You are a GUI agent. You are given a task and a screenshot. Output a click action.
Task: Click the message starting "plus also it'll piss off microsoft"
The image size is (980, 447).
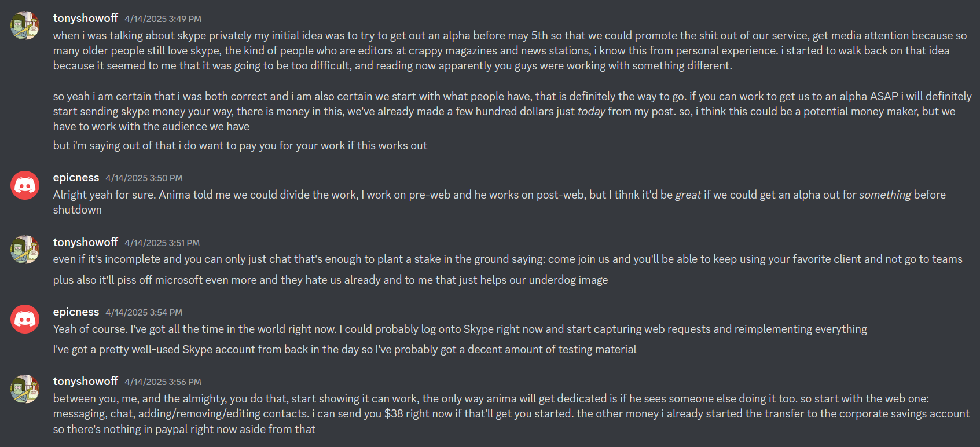331,280
